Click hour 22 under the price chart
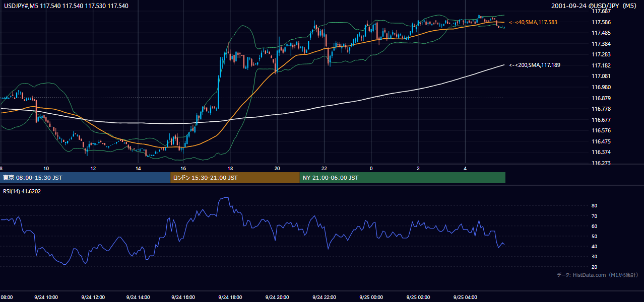Image resolution: width=644 pixels, height=302 pixels. pos(324,168)
